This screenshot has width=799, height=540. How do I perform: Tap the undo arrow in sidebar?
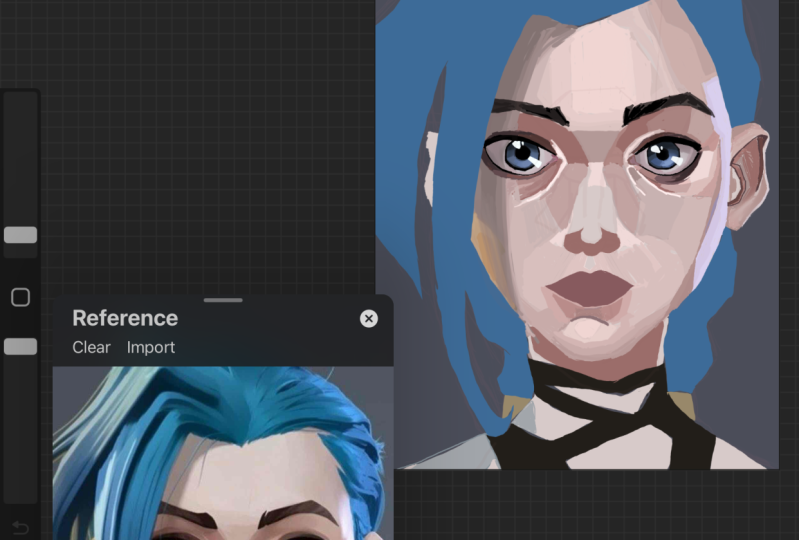20,527
